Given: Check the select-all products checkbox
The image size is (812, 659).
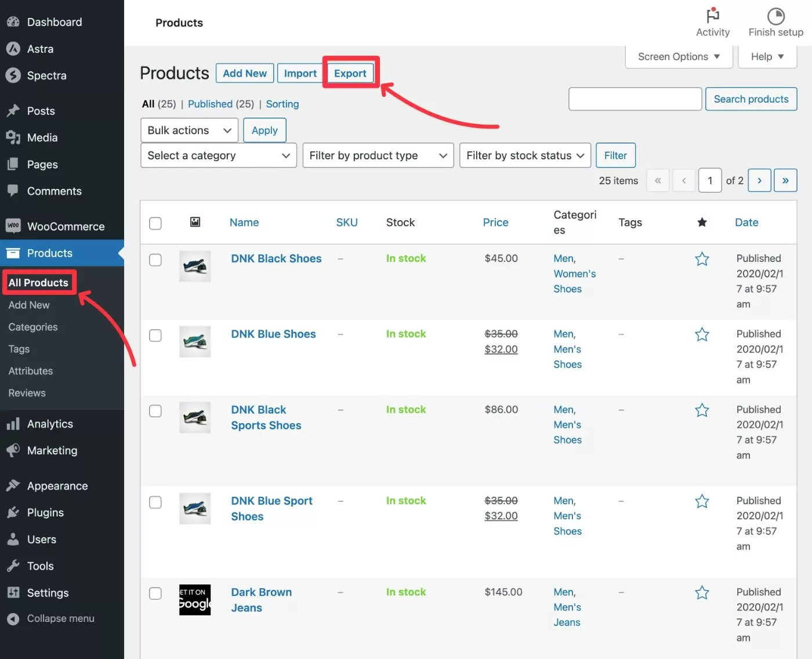Looking at the screenshot, I should pos(155,223).
